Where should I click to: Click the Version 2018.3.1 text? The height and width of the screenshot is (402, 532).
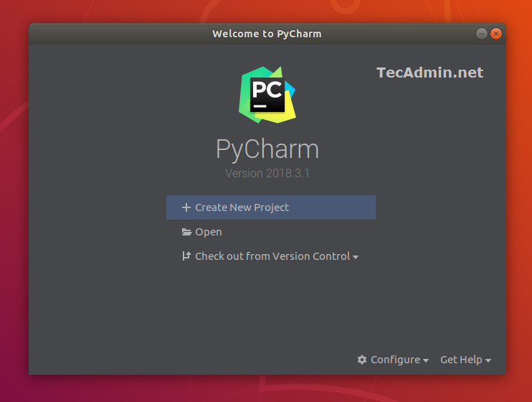pyautogui.click(x=267, y=173)
